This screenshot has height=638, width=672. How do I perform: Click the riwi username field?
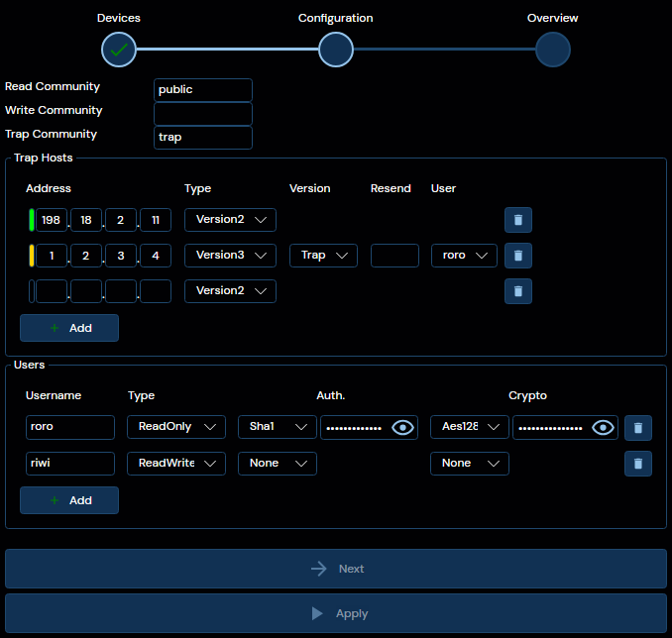(70, 464)
